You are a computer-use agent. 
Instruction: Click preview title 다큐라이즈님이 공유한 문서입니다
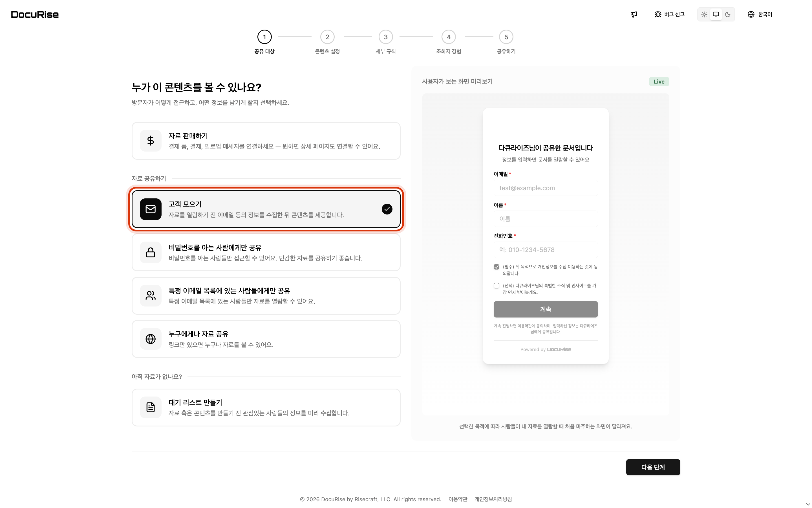pyautogui.click(x=546, y=148)
